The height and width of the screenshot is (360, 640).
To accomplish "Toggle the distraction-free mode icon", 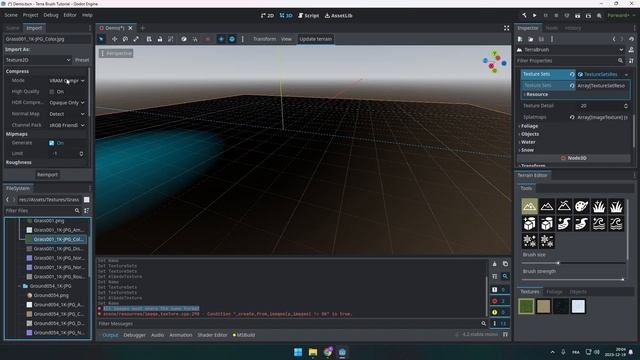I will point(507,28).
